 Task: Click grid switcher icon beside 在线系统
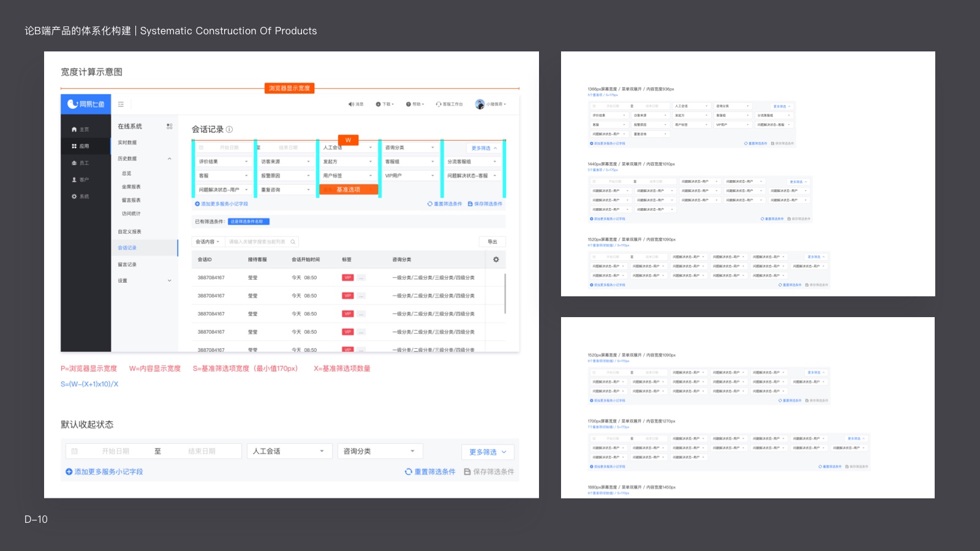tap(170, 126)
